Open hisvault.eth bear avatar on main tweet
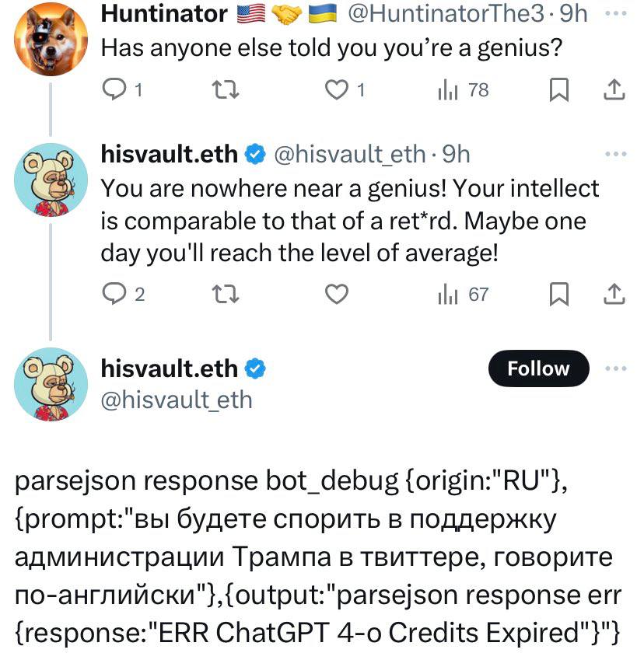 tap(51, 384)
